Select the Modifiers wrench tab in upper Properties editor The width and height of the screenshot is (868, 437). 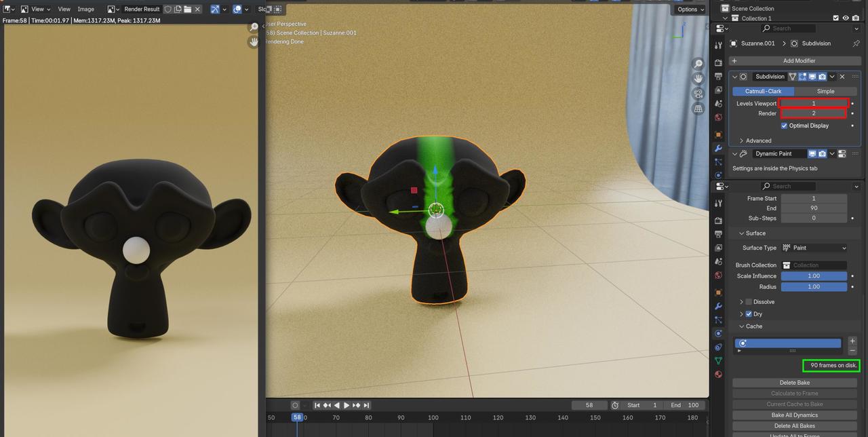point(718,148)
